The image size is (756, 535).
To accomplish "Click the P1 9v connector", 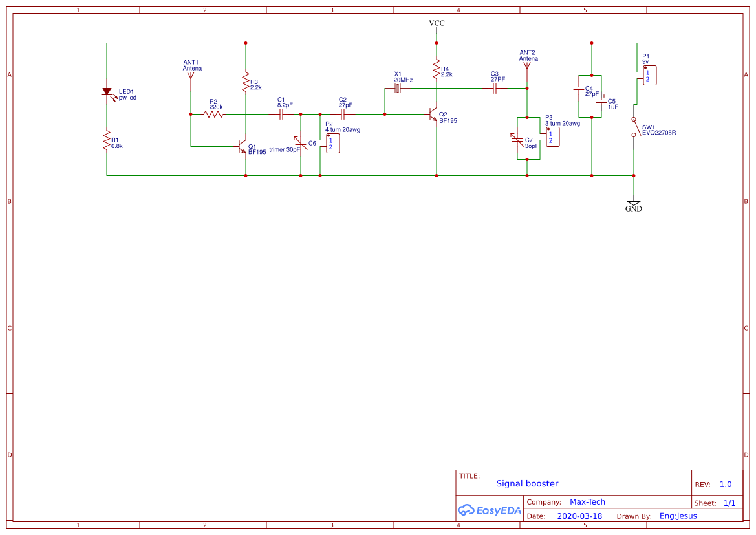I will [x=649, y=75].
